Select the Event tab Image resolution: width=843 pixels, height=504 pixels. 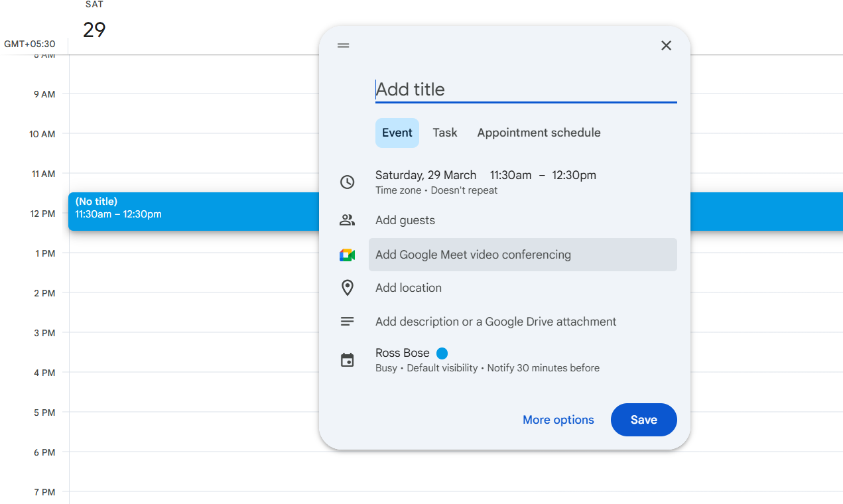(397, 133)
